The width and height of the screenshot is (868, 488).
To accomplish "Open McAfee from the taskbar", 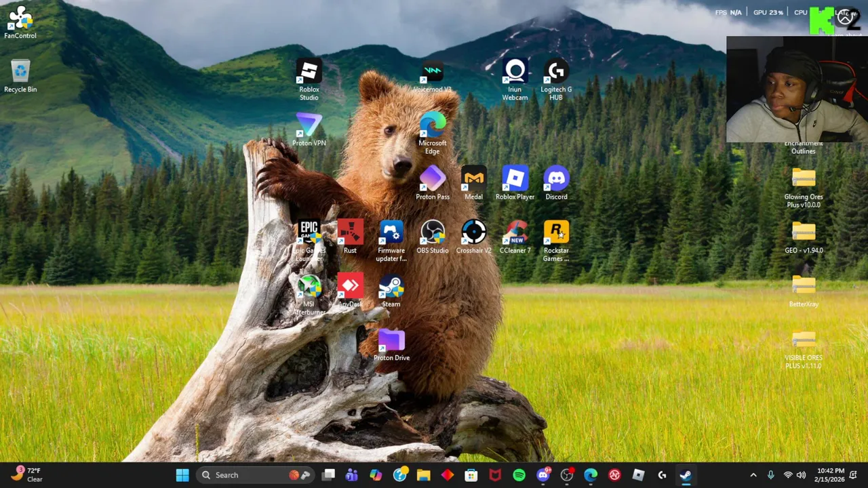I will [x=495, y=475].
